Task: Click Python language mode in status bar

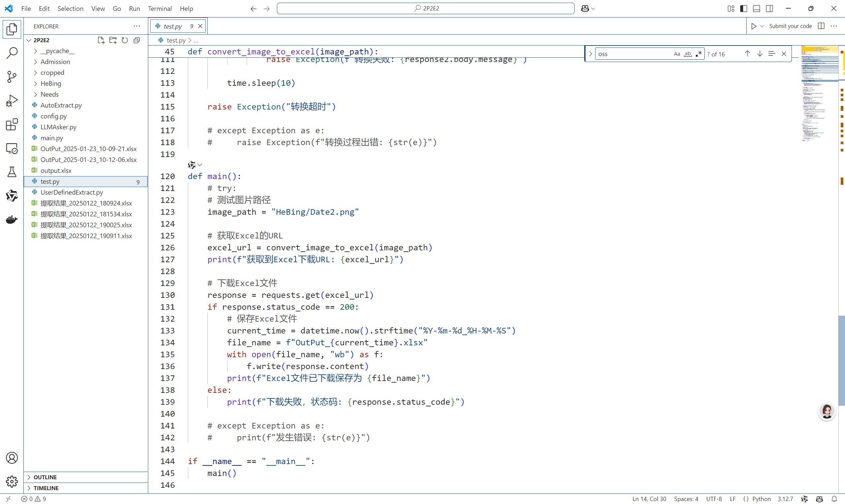Action: (761, 499)
